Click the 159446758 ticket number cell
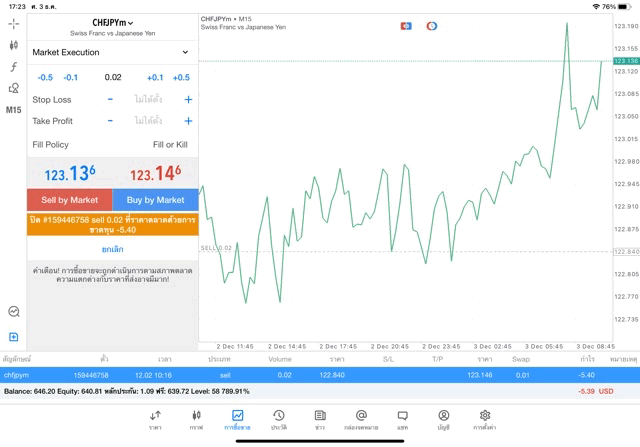 (91, 375)
